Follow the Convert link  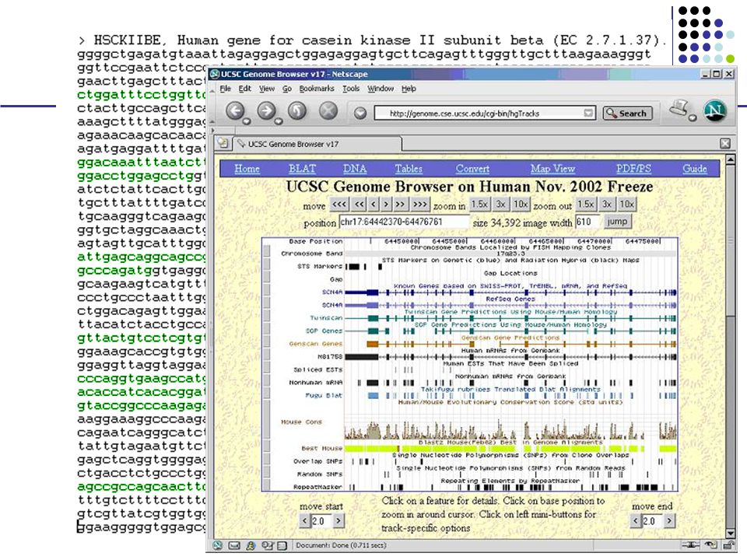pyautogui.click(x=472, y=169)
